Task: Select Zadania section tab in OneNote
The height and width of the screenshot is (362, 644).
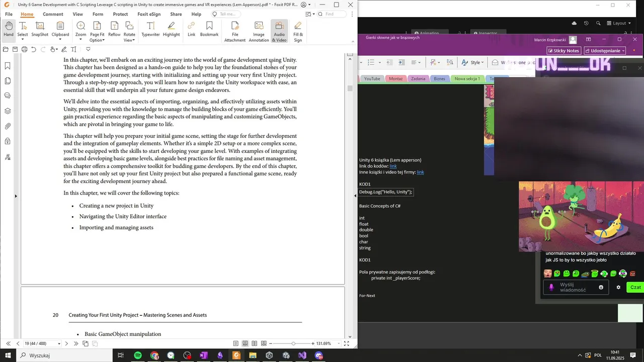Action: 418,78
